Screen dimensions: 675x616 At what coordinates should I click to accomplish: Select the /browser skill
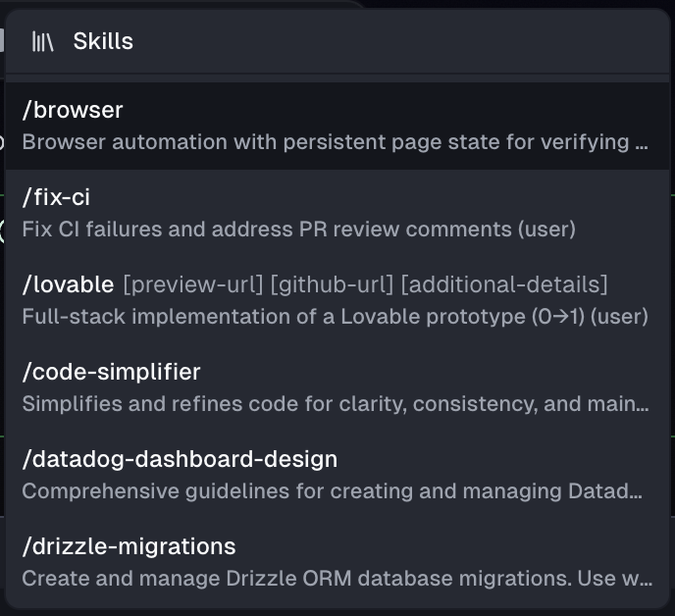[73, 111]
